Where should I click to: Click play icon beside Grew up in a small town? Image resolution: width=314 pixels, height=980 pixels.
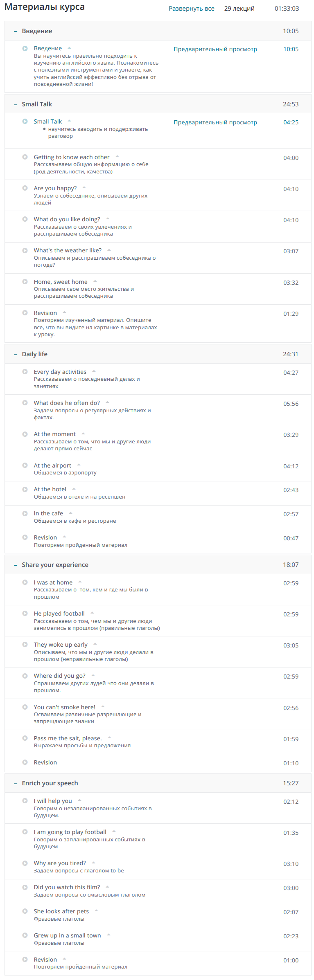(25, 935)
